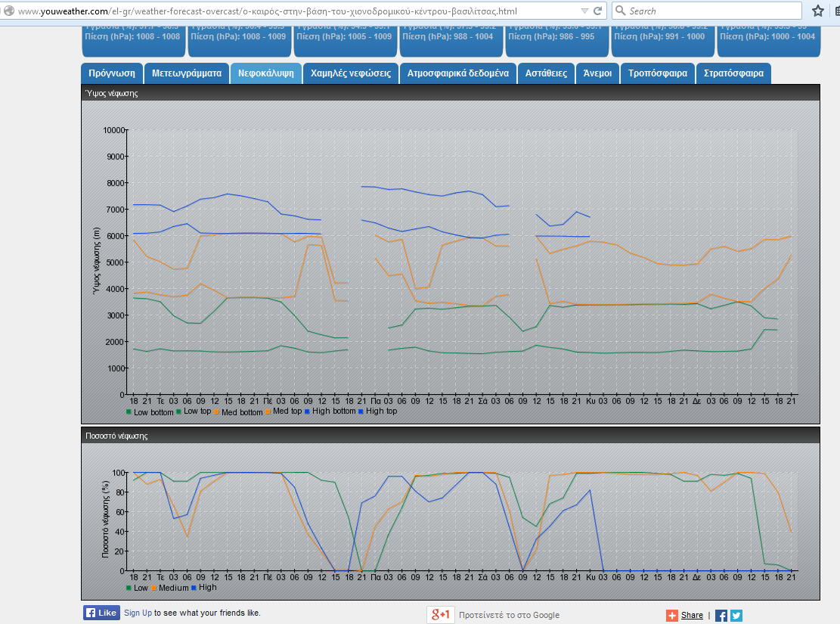Screen dimensions: 840x624
Task: Select the forecast card with pressure 1005 - 1009
Action: [x=346, y=42]
